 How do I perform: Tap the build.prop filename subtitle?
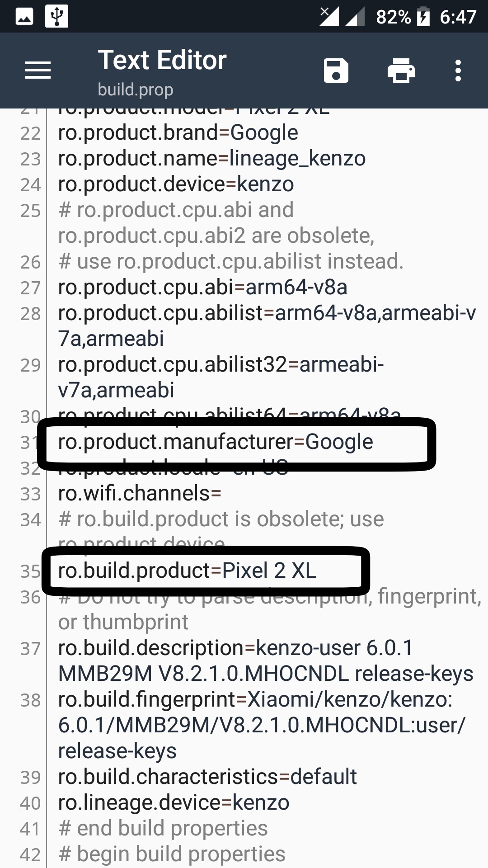point(136,90)
